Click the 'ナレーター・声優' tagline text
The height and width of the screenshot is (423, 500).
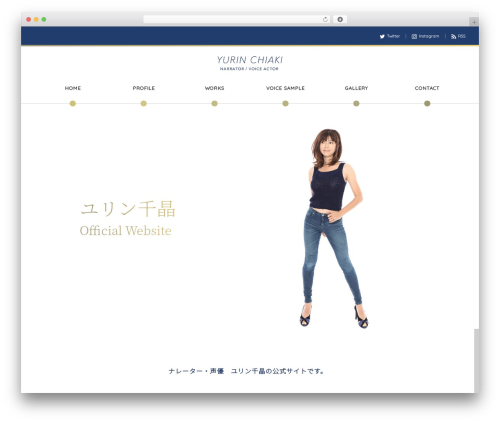[196, 371]
